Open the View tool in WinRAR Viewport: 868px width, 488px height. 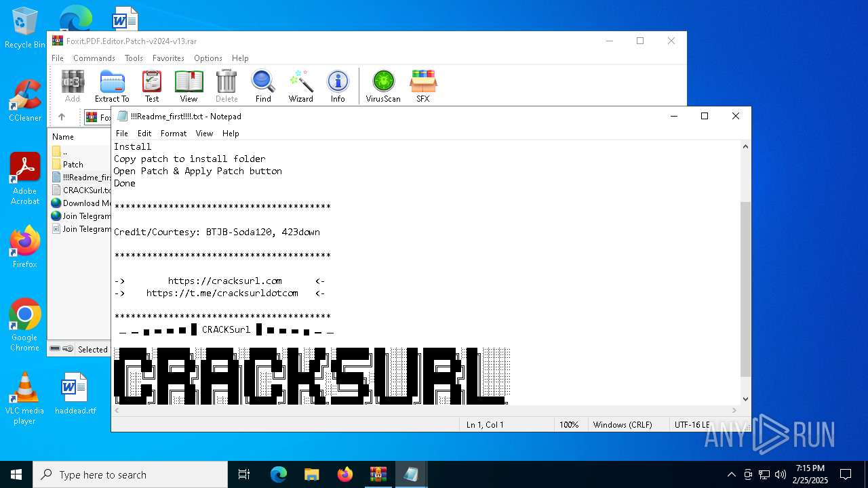[189, 86]
